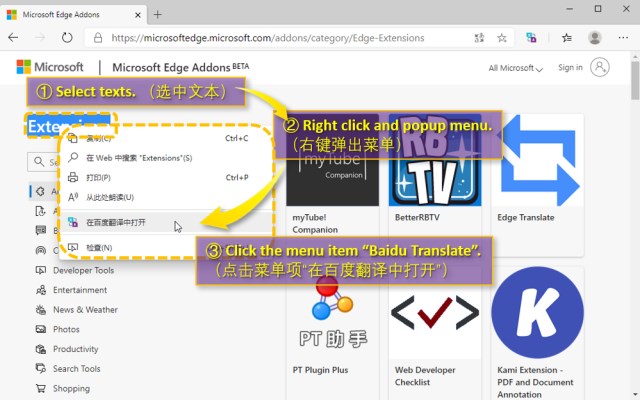Open the Search Tools category link
The height and width of the screenshot is (400, 640).
(76, 369)
